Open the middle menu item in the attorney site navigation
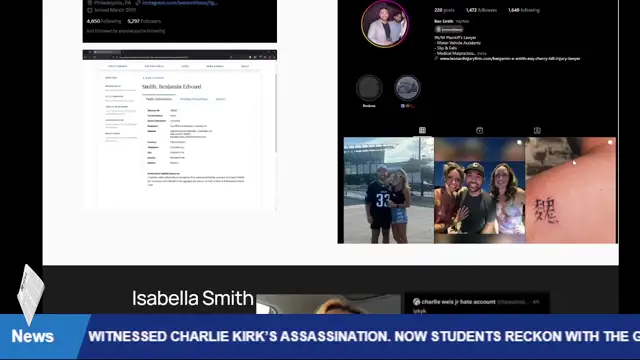 [185, 66]
